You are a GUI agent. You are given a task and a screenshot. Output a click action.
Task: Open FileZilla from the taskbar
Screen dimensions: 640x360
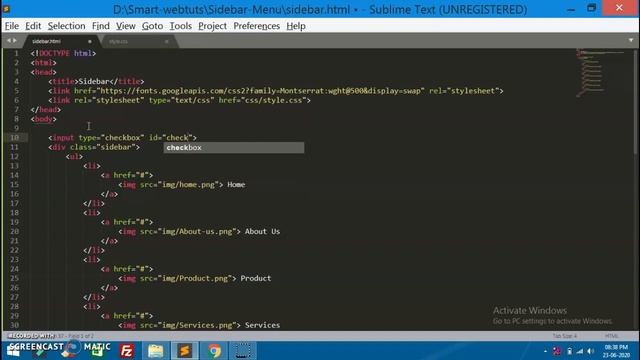127,351
